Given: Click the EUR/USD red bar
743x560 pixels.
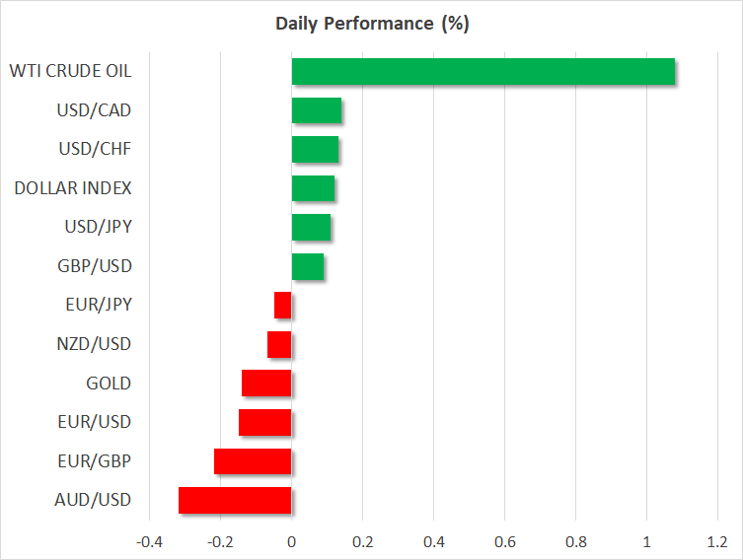Looking at the screenshot, I should tap(264, 422).
